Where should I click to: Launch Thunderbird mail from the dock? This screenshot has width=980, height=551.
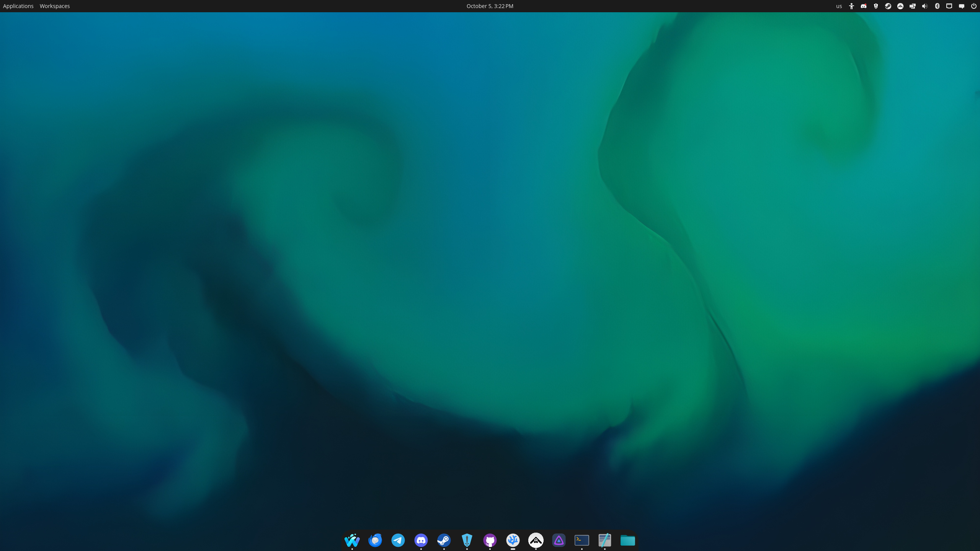tap(375, 540)
